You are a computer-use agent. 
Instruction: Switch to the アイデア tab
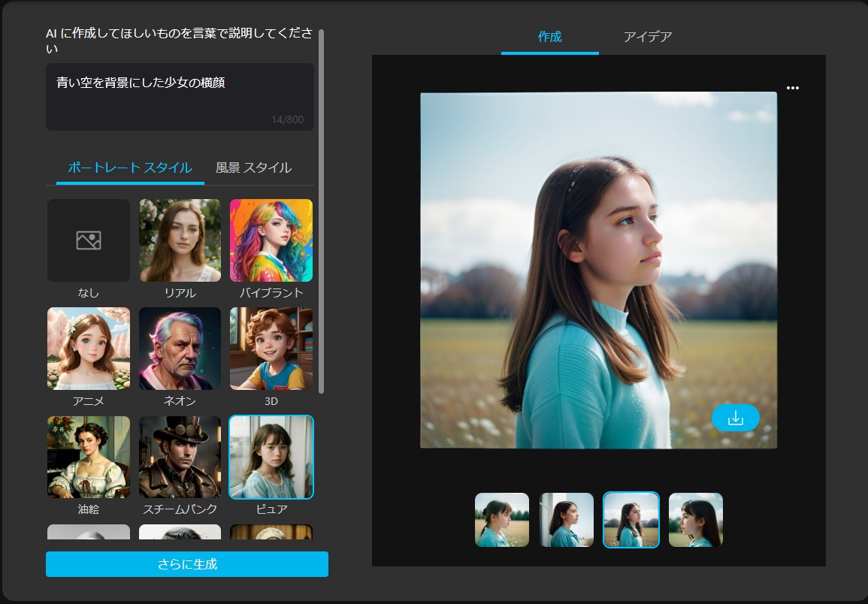pos(648,37)
